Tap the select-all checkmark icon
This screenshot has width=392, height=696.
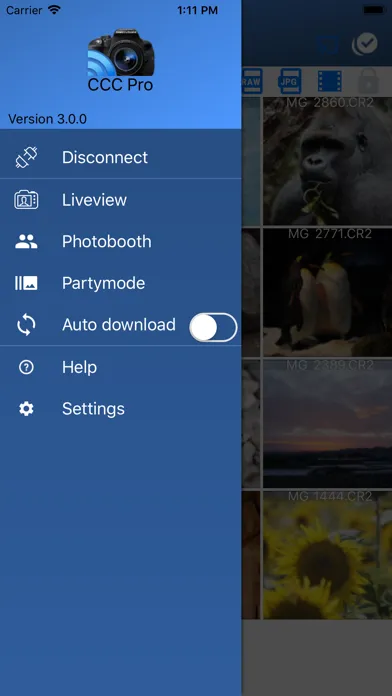(x=365, y=44)
